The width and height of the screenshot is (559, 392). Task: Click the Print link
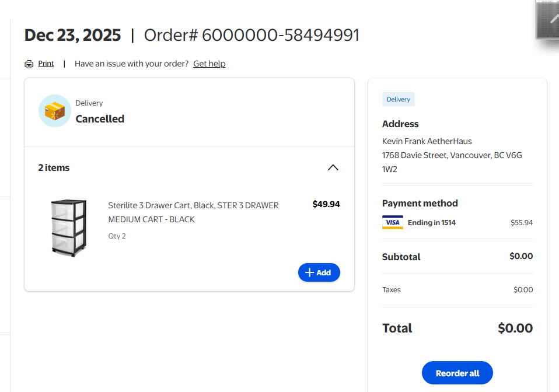(x=46, y=64)
